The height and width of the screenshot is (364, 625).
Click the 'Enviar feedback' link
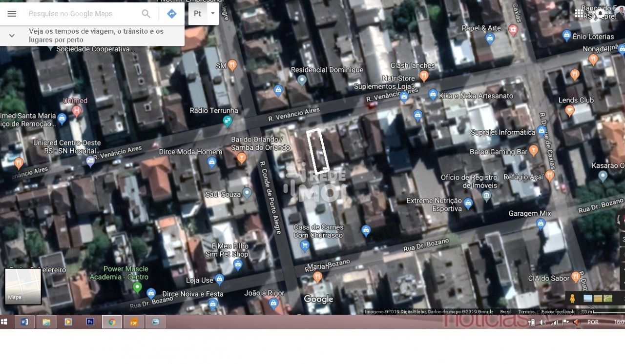coord(558,312)
